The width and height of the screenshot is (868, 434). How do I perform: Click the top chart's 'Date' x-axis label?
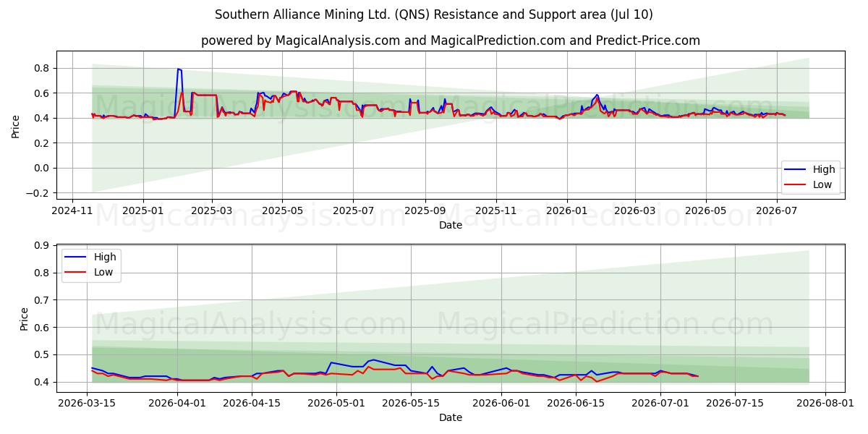[451, 225]
